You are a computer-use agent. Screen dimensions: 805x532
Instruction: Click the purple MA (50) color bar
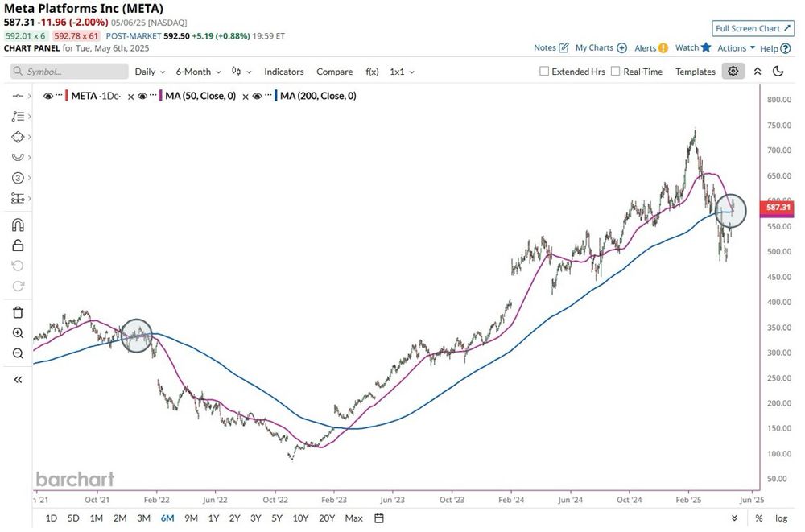click(x=161, y=96)
